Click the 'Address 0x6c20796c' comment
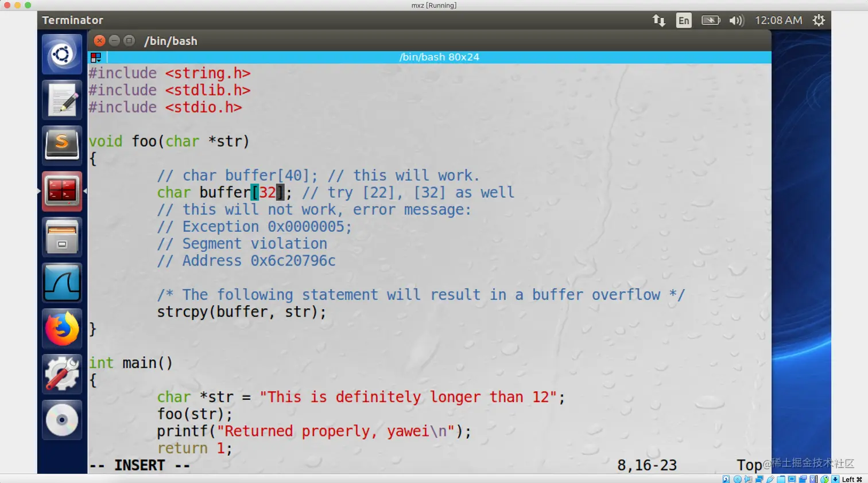868x483 pixels. (246, 261)
